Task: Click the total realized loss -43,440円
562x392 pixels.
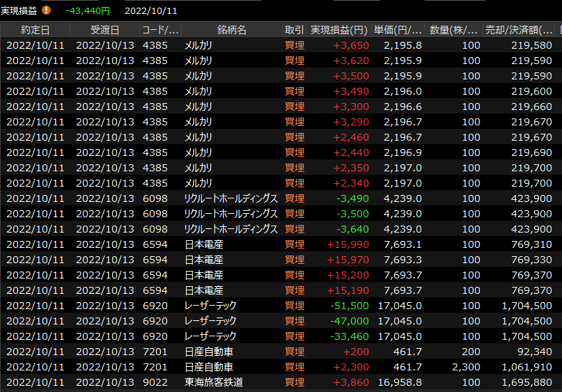Action: coord(87,10)
